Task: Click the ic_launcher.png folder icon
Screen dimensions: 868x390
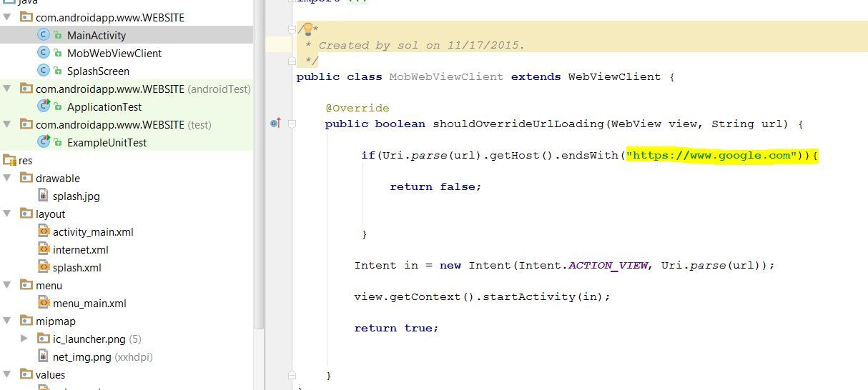Action: click(x=44, y=339)
